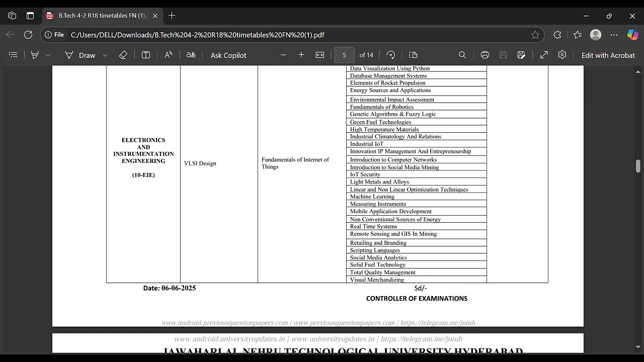Expand the highlight color dropdown arrow
This screenshot has height=362, width=644.
pyautogui.click(x=48, y=55)
